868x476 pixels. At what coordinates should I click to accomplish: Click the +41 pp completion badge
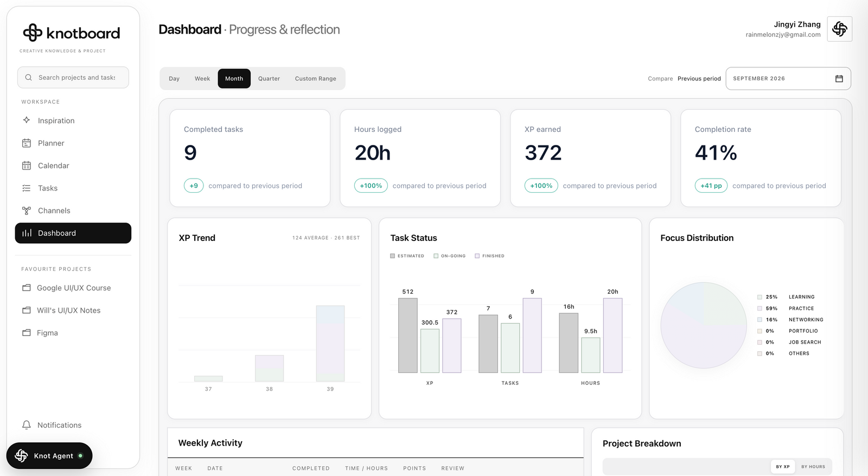(x=711, y=186)
